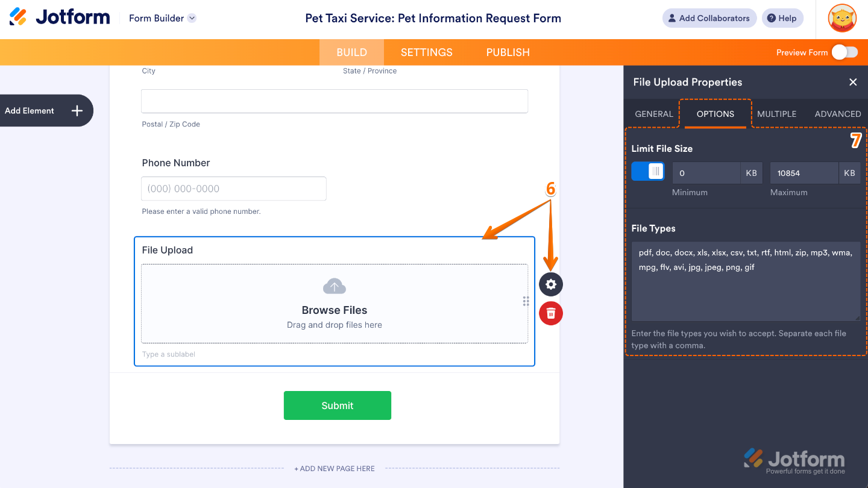Click the Phone Number input field
The width and height of the screenshot is (868, 488).
(233, 189)
